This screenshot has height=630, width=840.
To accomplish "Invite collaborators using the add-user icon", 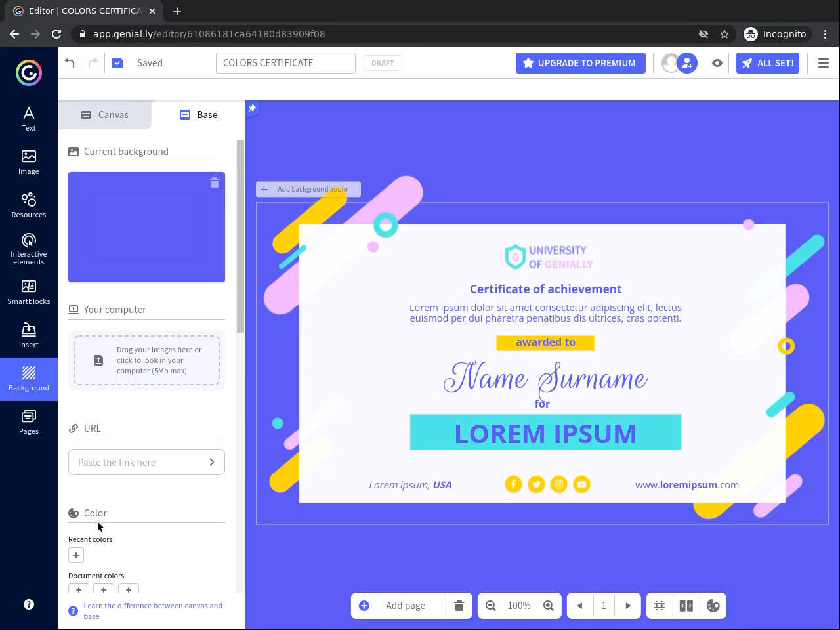I will tap(687, 63).
